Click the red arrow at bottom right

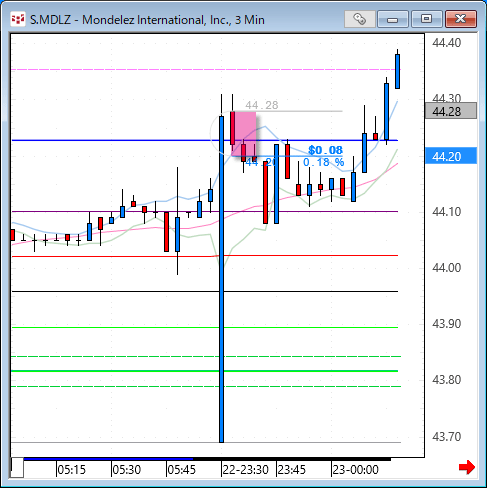click(467, 467)
